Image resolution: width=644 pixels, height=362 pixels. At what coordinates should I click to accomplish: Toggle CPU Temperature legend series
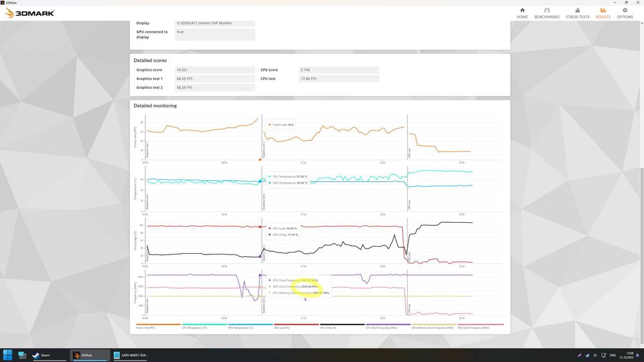tap(204, 326)
